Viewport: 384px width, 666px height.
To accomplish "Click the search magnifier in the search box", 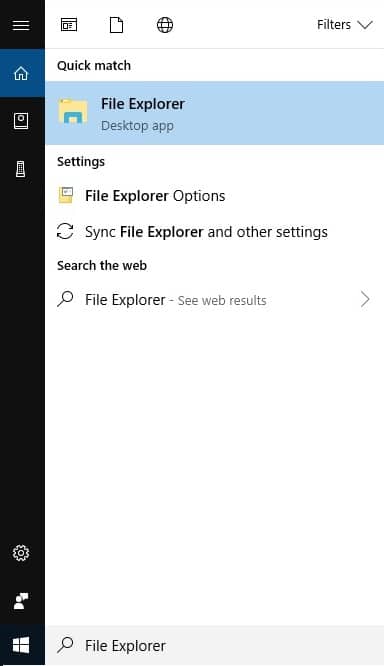I will pos(65,645).
